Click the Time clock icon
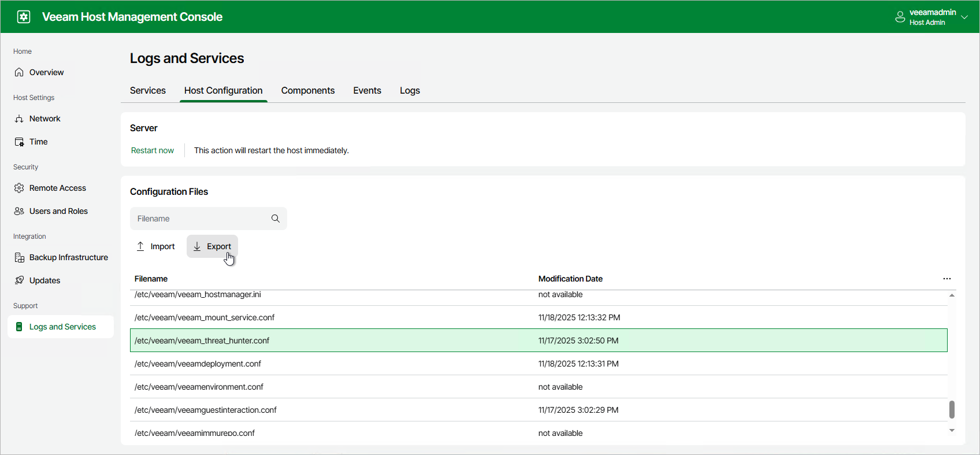980x455 pixels. tap(19, 142)
